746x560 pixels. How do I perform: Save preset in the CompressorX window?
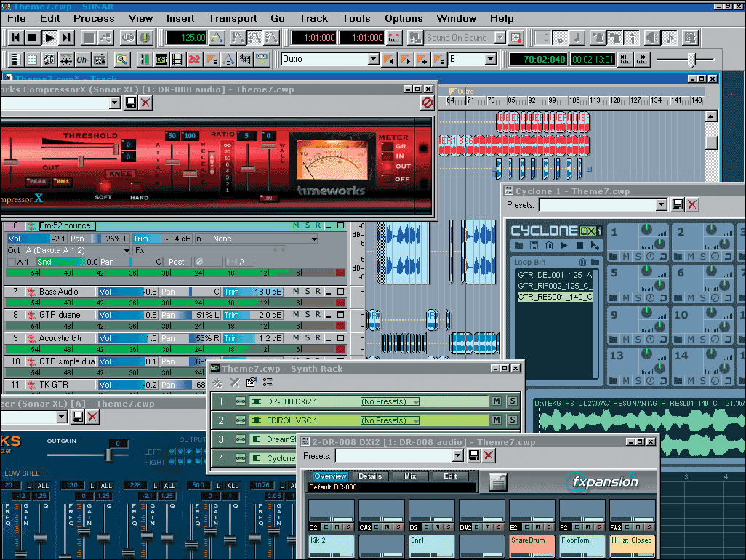coord(131,103)
